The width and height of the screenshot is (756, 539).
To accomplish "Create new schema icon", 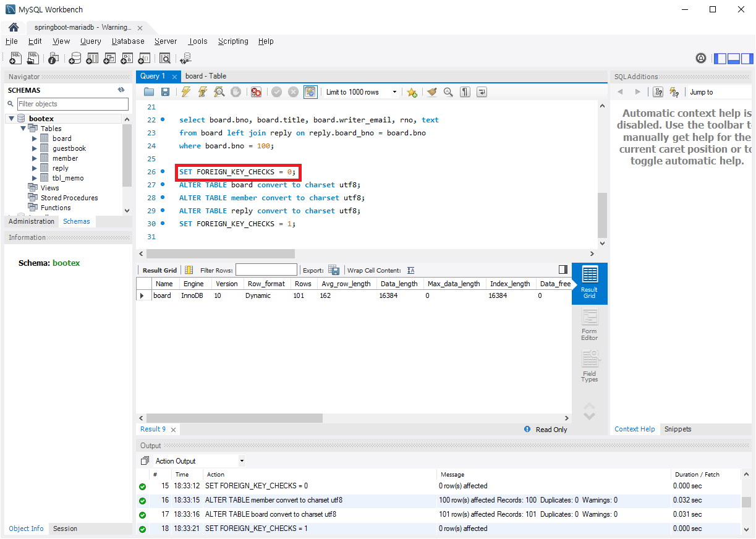I will [x=75, y=58].
